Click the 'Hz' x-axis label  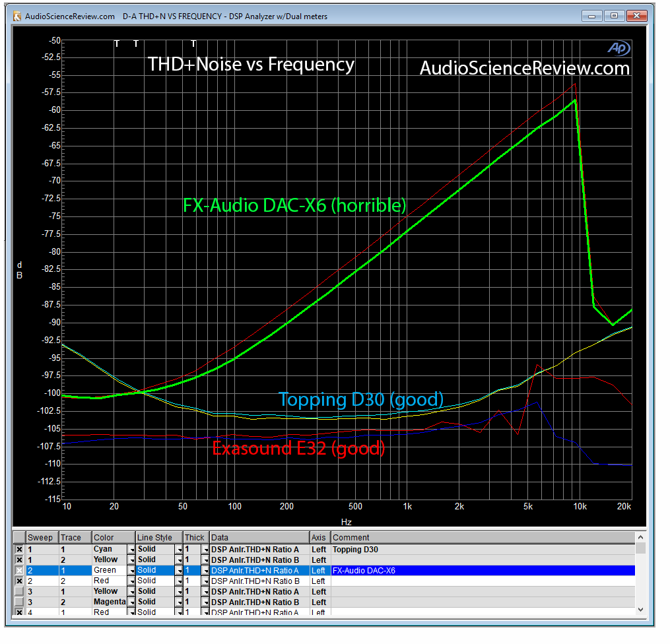346,522
